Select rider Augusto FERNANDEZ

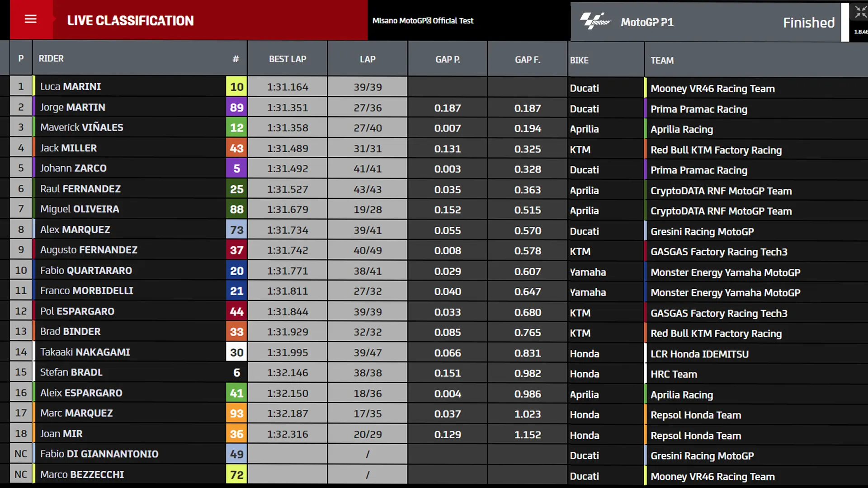89,250
